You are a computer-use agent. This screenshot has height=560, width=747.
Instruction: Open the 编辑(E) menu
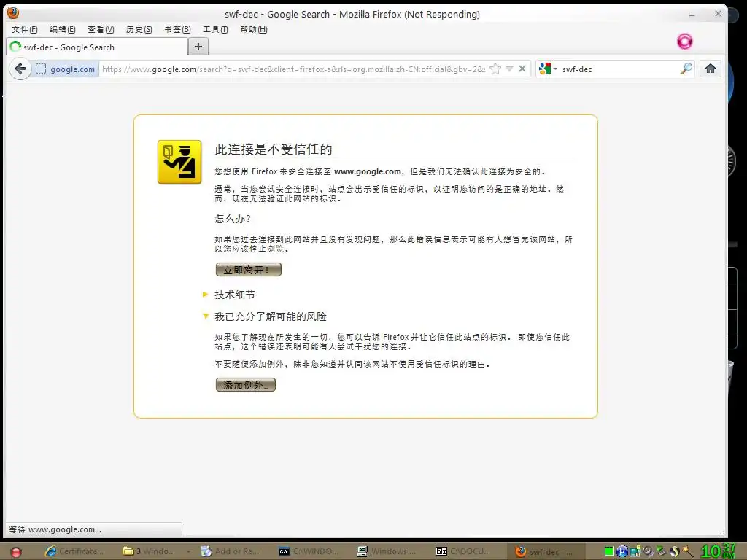tap(63, 29)
